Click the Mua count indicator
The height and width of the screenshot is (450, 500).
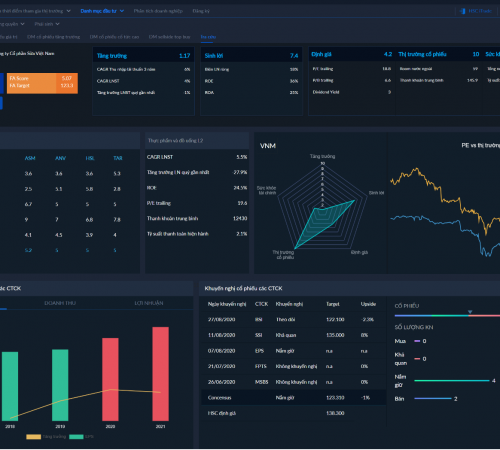(420, 341)
